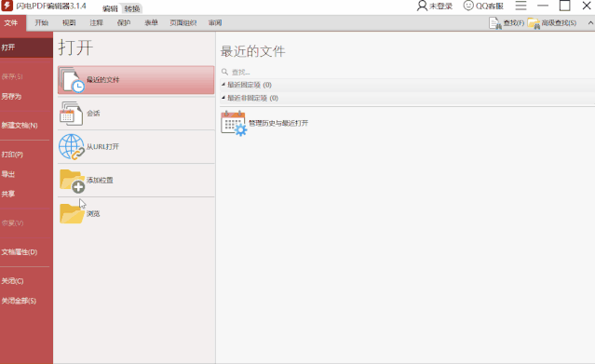
Task: Click the 会话 label in open list
Action: pos(93,113)
